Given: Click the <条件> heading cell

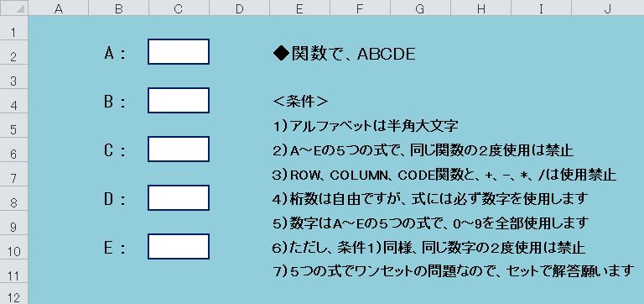Looking at the screenshot, I should 301,102.
